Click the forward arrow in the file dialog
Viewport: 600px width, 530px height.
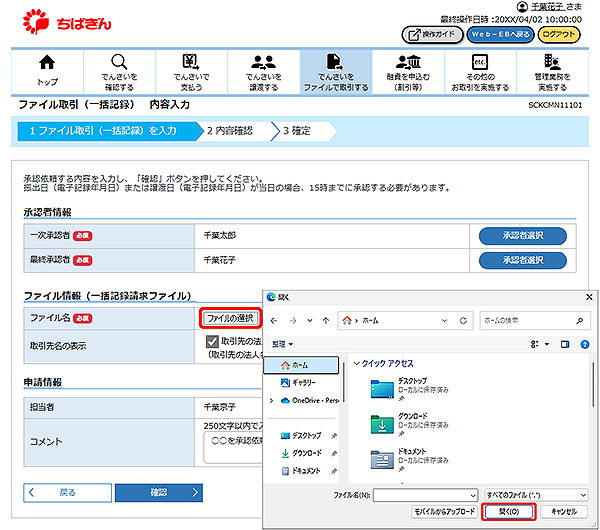[x=293, y=321]
